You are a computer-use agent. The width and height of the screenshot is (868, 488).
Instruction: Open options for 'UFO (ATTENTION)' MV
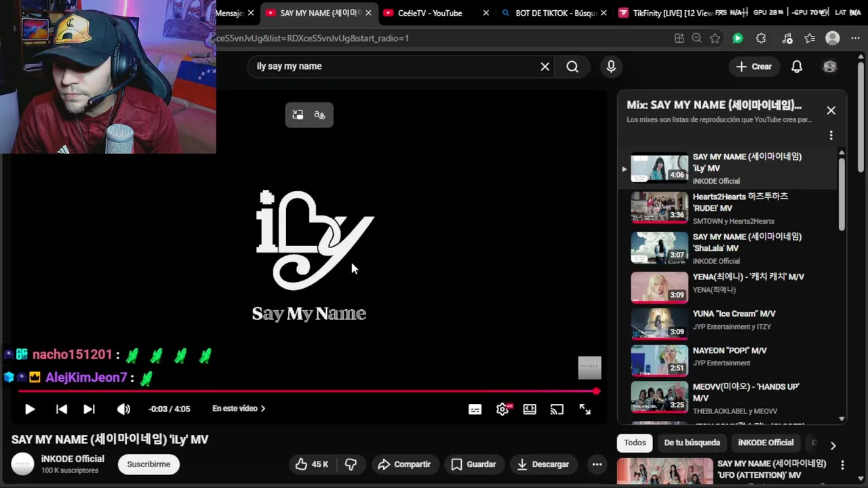click(x=842, y=465)
